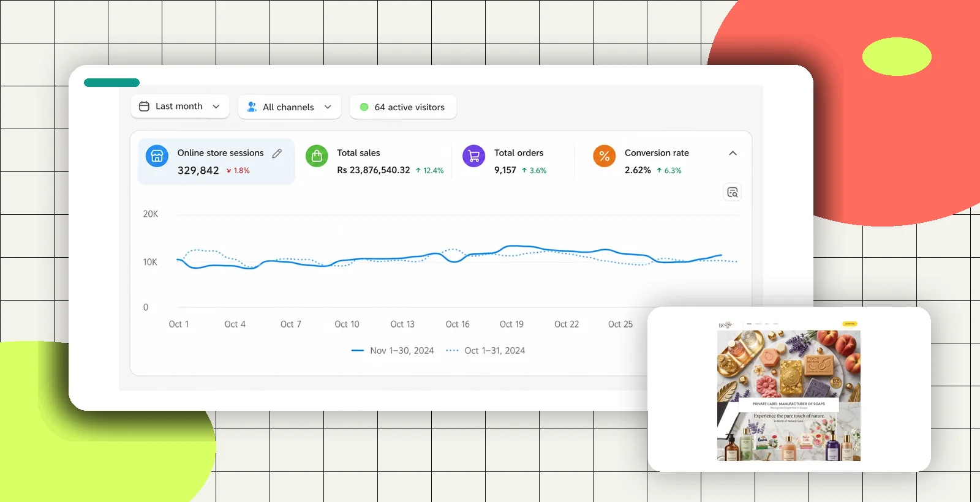Click the yellow button in website preview header
Image resolution: width=980 pixels, height=502 pixels.
click(850, 323)
